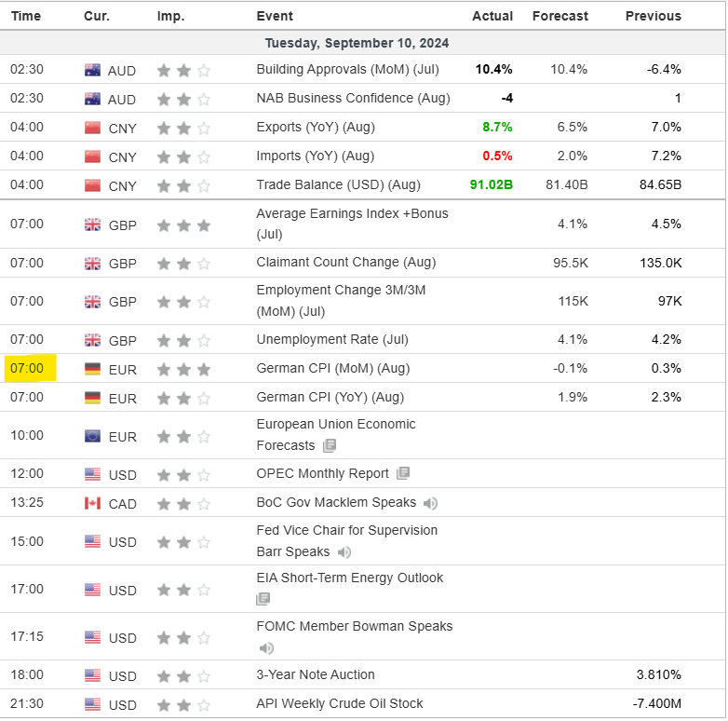Open the API Weekly Crude Oil Stock event
Screen dimensions: 728x721
tap(340, 703)
